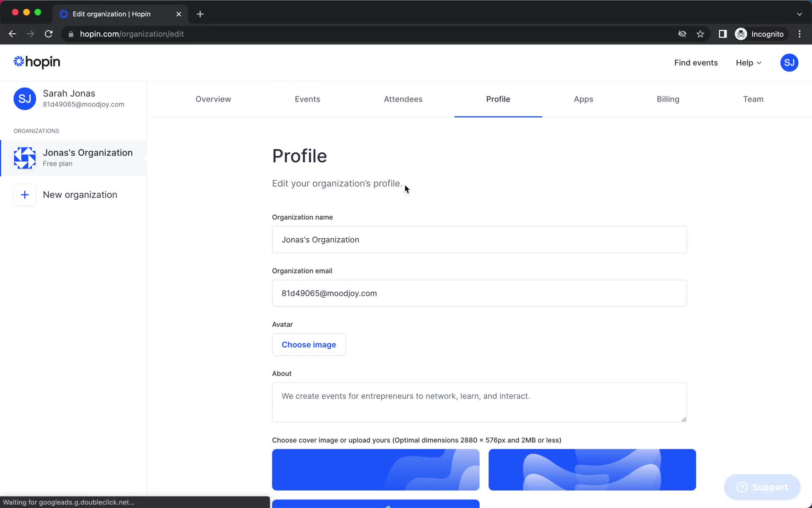The height and width of the screenshot is (508, 812).
Task: Open Chrome three-dot menu
Action: click(x=799, y=34)
